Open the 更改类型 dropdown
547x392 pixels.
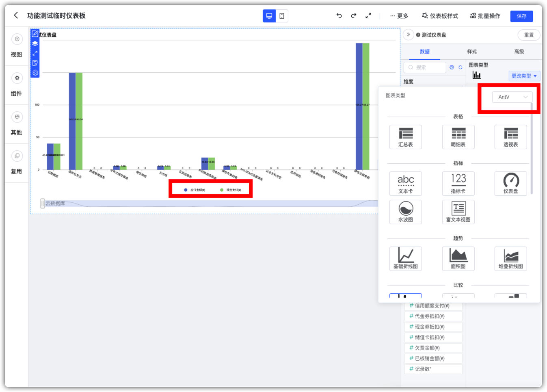(x=524, y=76)
